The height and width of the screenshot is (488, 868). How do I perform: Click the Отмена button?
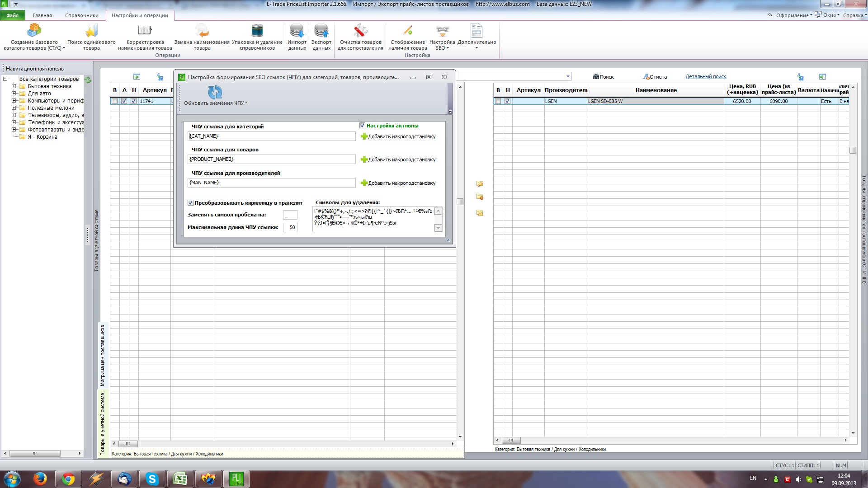point(655,77)
